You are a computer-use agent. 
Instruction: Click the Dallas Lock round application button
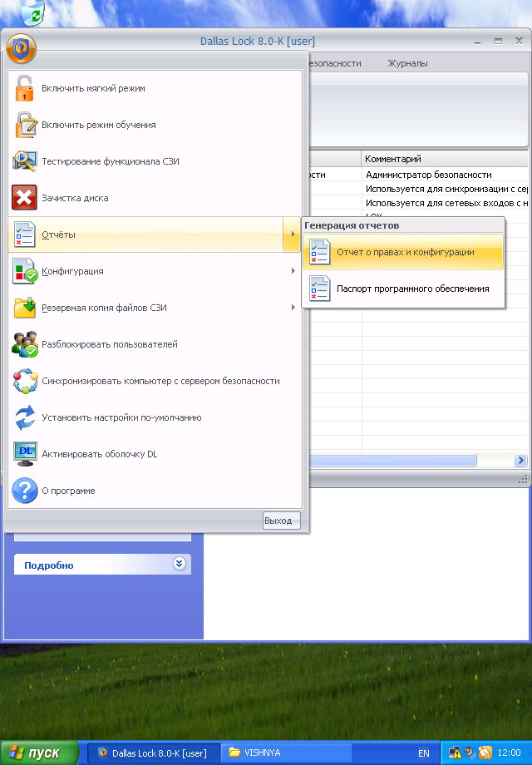coord(21,48)
